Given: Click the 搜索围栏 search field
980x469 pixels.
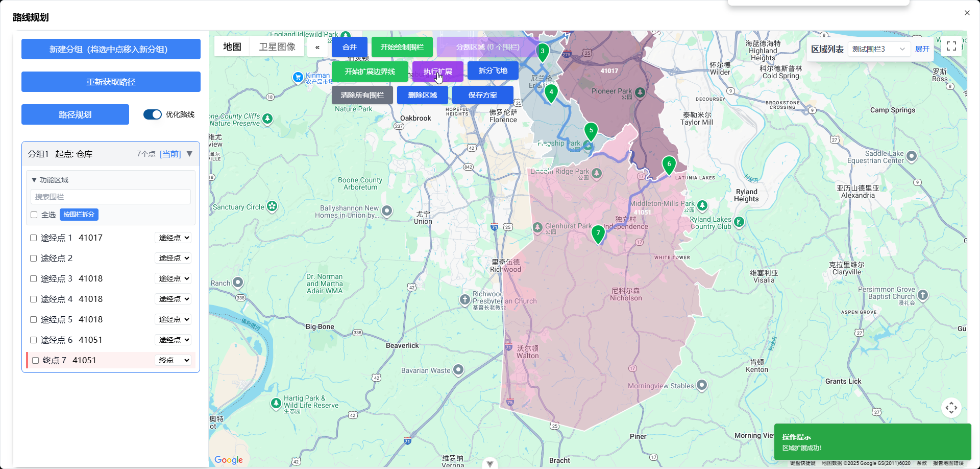Looking at the screenshot, I should [x=111, y=197].
